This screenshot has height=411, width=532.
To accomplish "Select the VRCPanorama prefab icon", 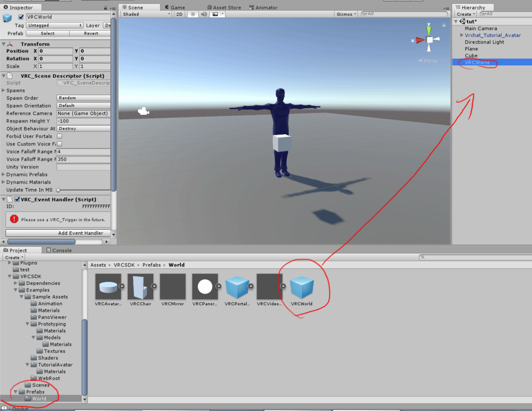I will (205, 287).
